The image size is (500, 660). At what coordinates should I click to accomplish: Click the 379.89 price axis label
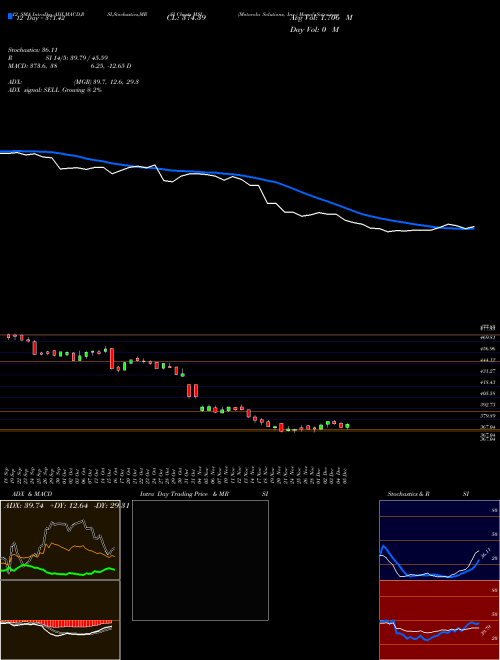[489, 416]
